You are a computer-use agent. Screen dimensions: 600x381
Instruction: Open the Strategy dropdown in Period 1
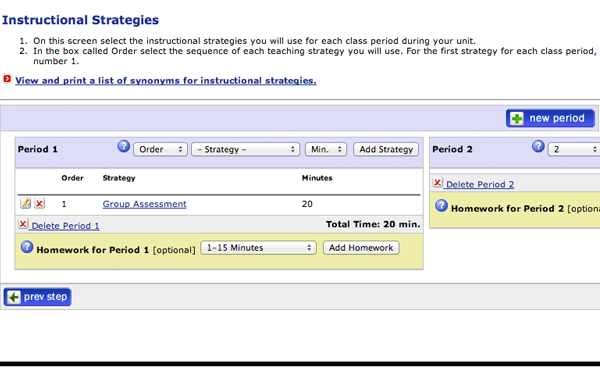(246, 149)
